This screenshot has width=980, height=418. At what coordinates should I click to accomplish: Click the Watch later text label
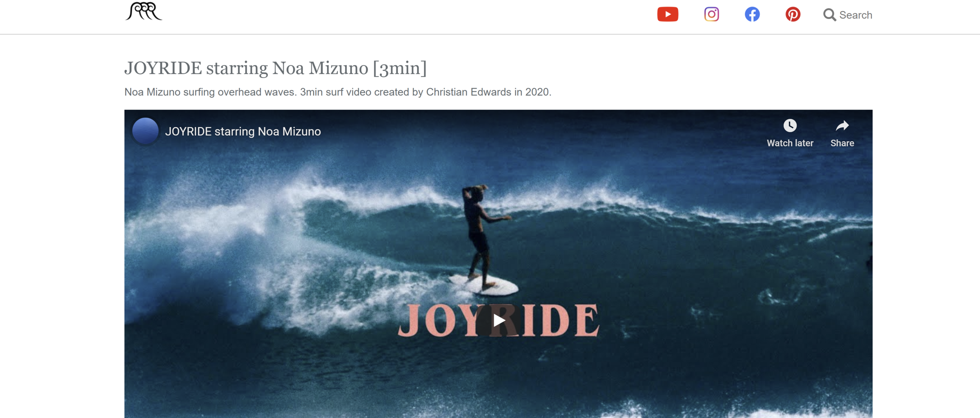(x=790, y=143)
